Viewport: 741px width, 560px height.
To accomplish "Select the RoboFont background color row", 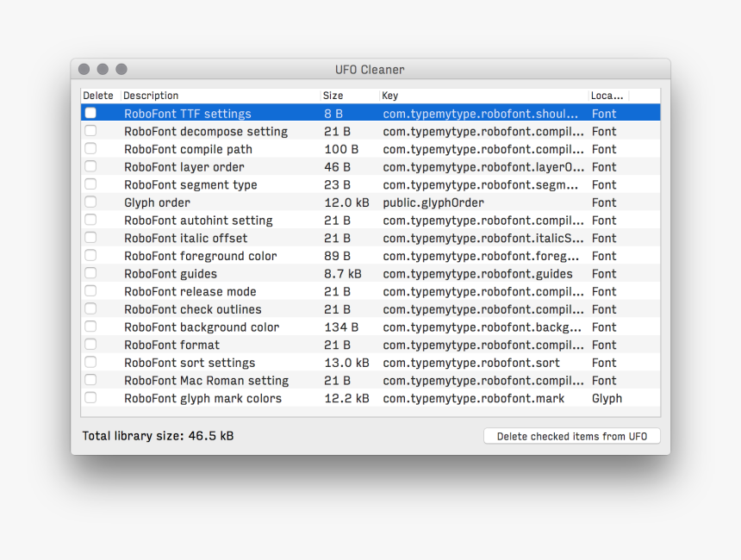I will (370, 327).
